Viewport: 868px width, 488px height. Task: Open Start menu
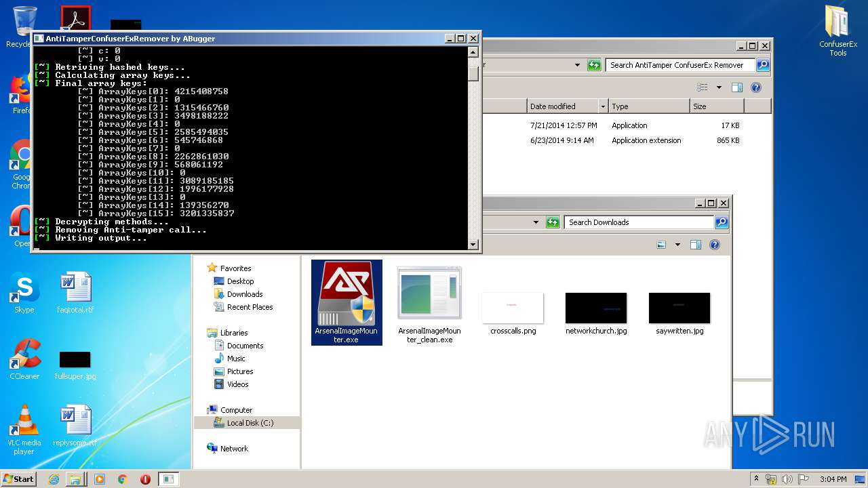pyautogui.click(x=18, y=479)
